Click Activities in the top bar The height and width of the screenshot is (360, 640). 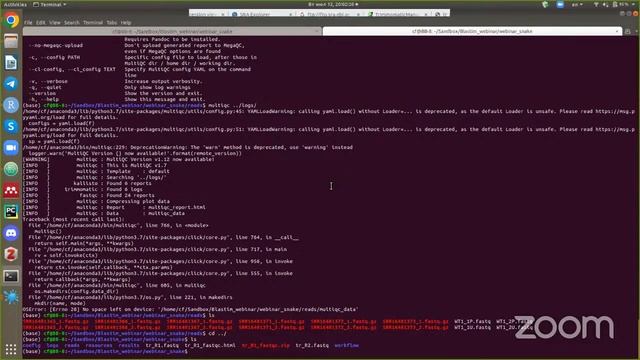click(x=15, y=4)
